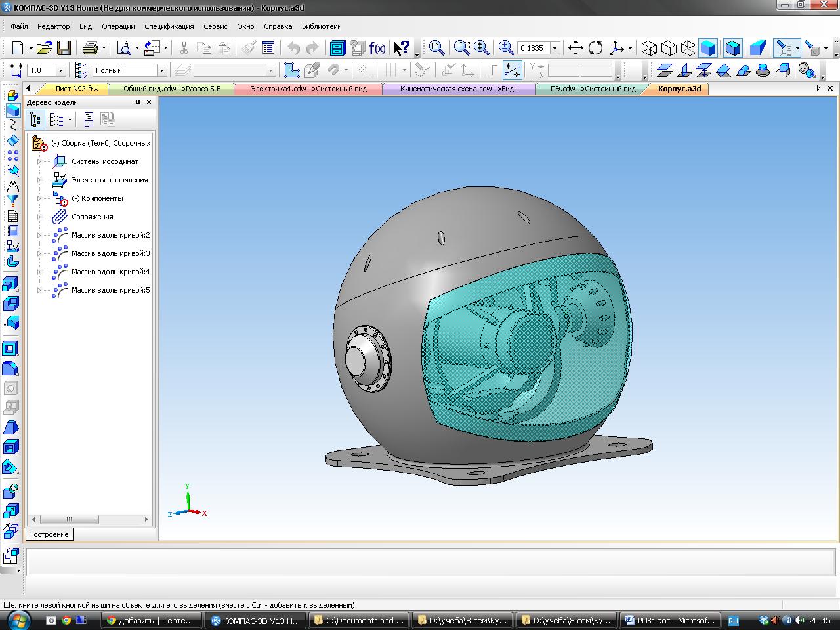Screen dimensions: 840x630
Task: Select the Pan view tool
Action: (x=576, y=48)
